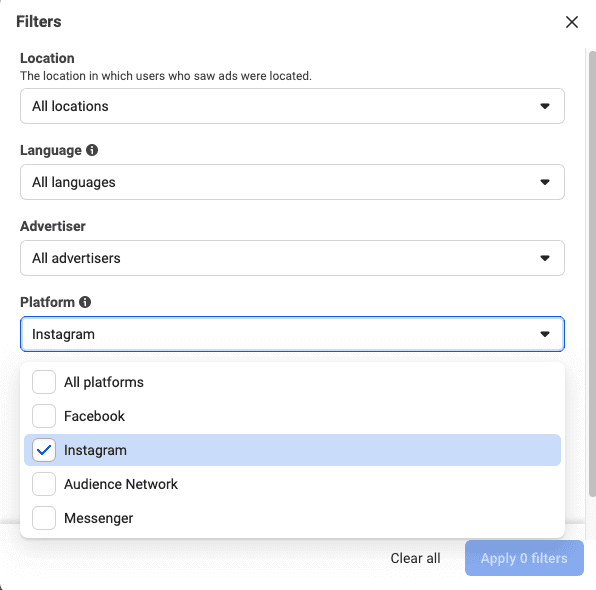Click the Language info icon
Viewport: 596px width, 590px height.
tap(92, 150)
